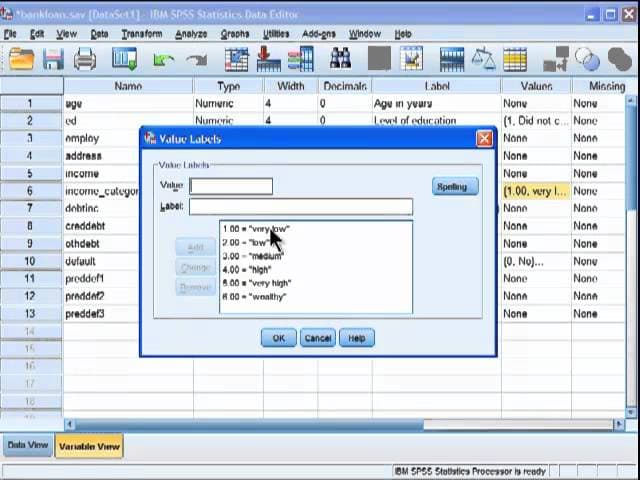Open the Edit menu
This screenshot has height=480, width=640.
[x=37, y=34]
